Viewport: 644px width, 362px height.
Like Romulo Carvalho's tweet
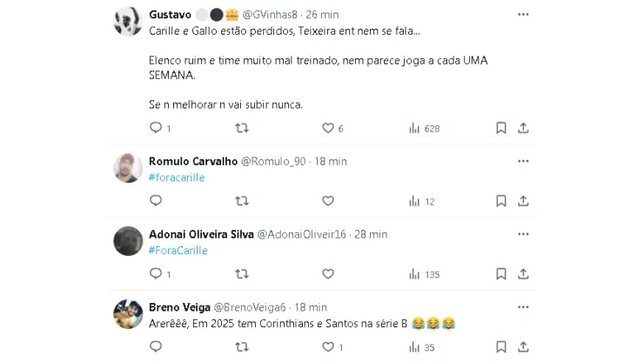coord(328,201)
